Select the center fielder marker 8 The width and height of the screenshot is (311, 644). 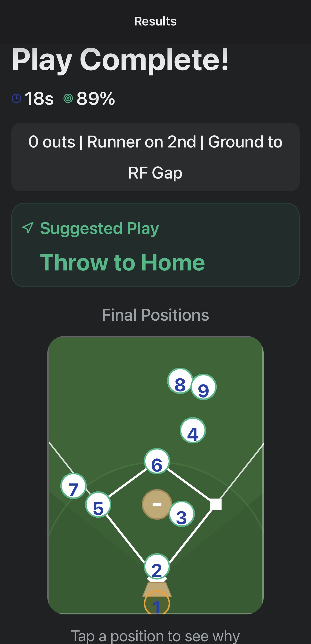tap(180, 381)
